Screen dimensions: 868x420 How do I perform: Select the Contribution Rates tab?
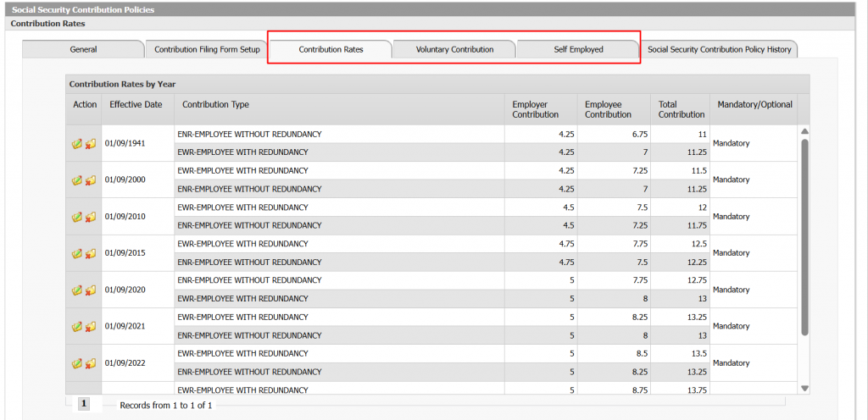(x=331, y=49)
